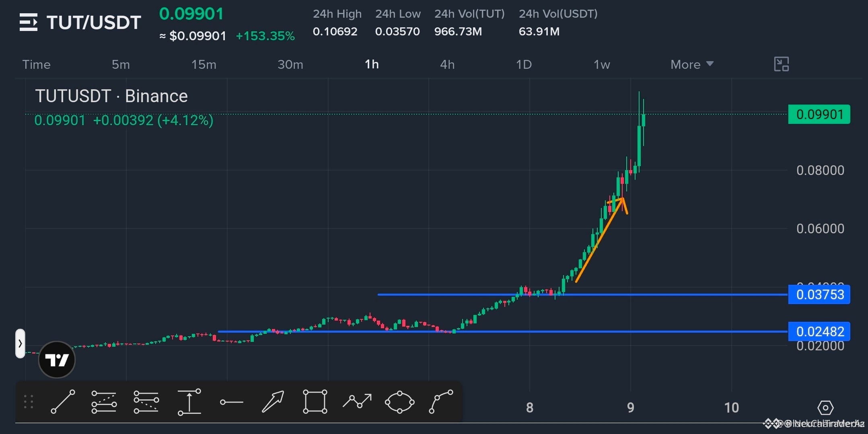Switch to the 1w timeframe
Screen dimensions: 868x434
click(602, 64)
